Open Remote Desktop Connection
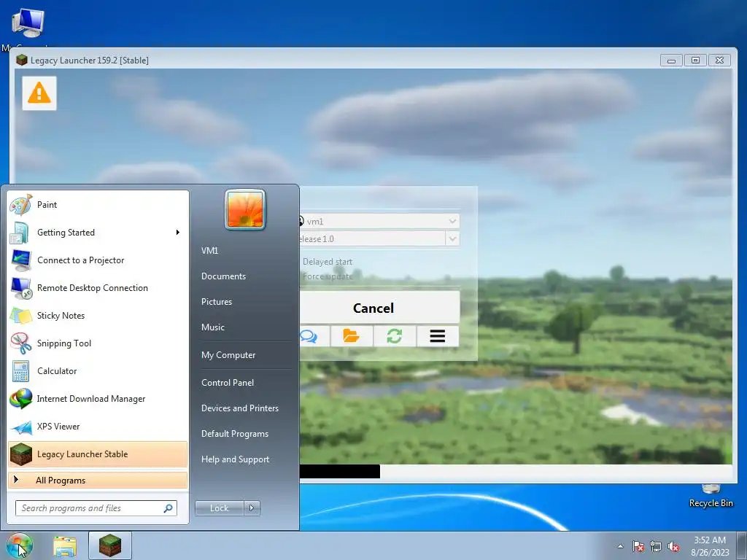The width and height of the screenshot is (747, 560). click(x=98, y=287)
